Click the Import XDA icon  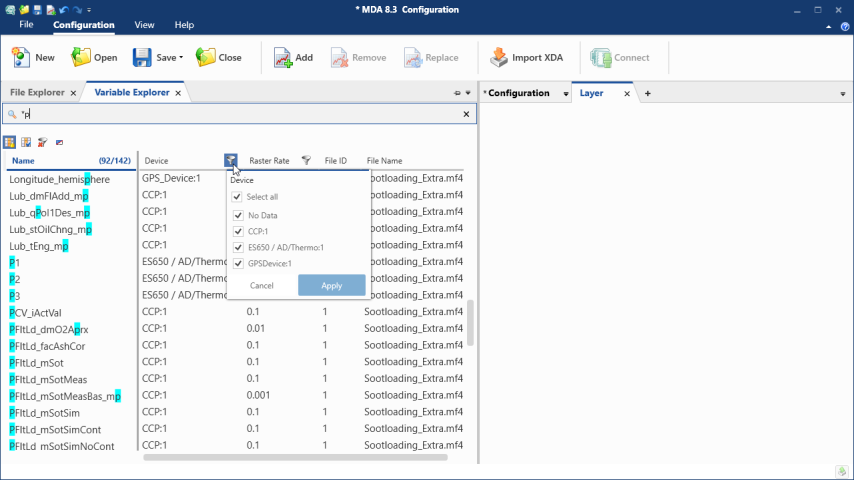coord(499,57)
